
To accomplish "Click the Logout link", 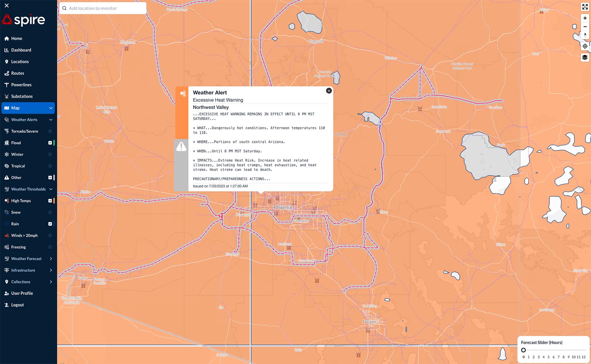I will tap(17, 305).
